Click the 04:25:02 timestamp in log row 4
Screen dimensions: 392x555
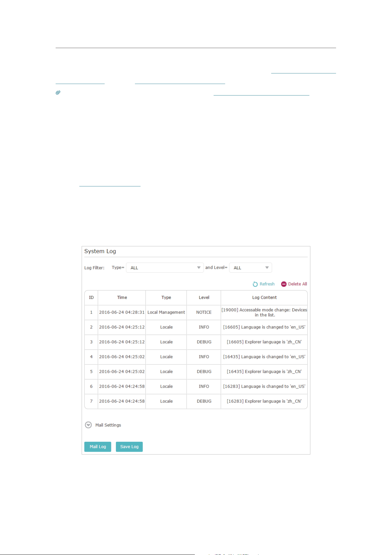pyautogui.click(x=122, y=357)
